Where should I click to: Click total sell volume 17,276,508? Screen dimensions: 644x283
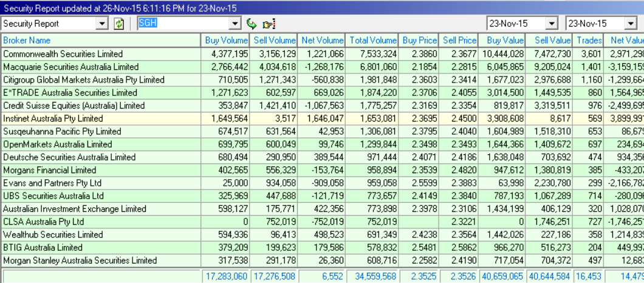(273, 276)
